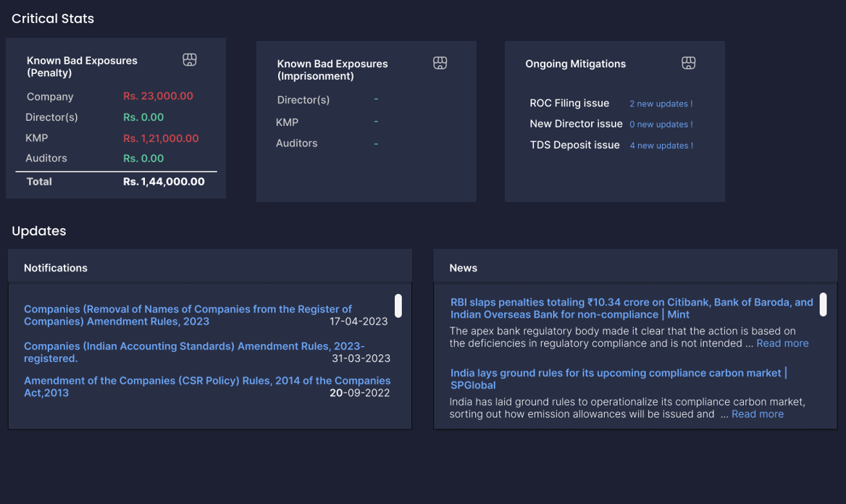Screen dimensions: 846x504
Task: Open CSR Policy Rules amendment notification
Action: [x=206, y=386]
